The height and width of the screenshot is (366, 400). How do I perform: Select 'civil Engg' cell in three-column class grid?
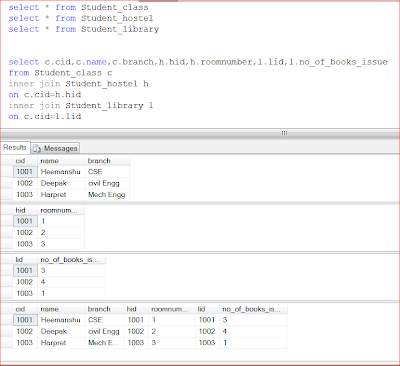pos(107,183)
